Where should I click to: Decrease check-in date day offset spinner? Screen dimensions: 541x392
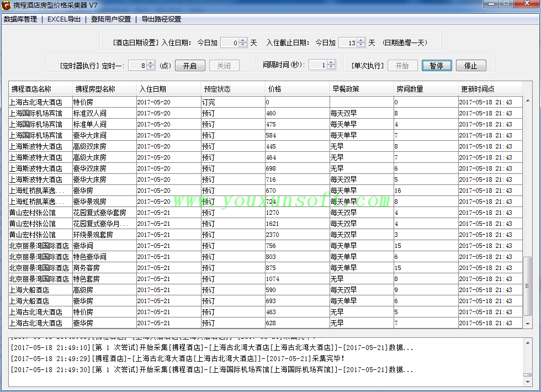point(243,45)
